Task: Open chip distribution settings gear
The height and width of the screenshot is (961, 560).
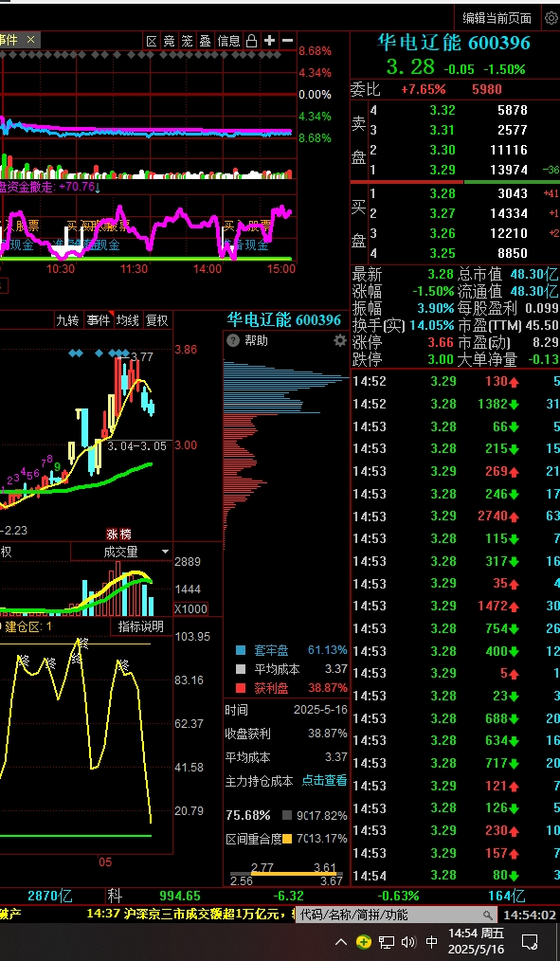Action: (x=340, y=341)
